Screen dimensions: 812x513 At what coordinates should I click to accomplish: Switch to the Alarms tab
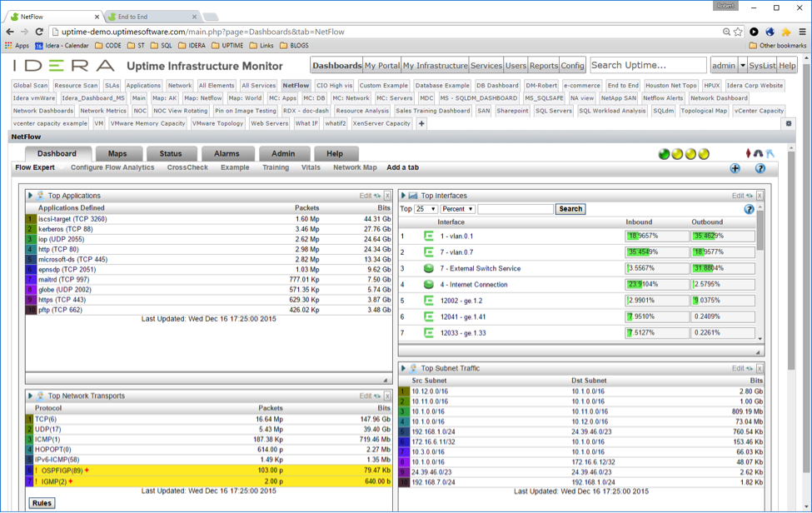tap(227, 154)
